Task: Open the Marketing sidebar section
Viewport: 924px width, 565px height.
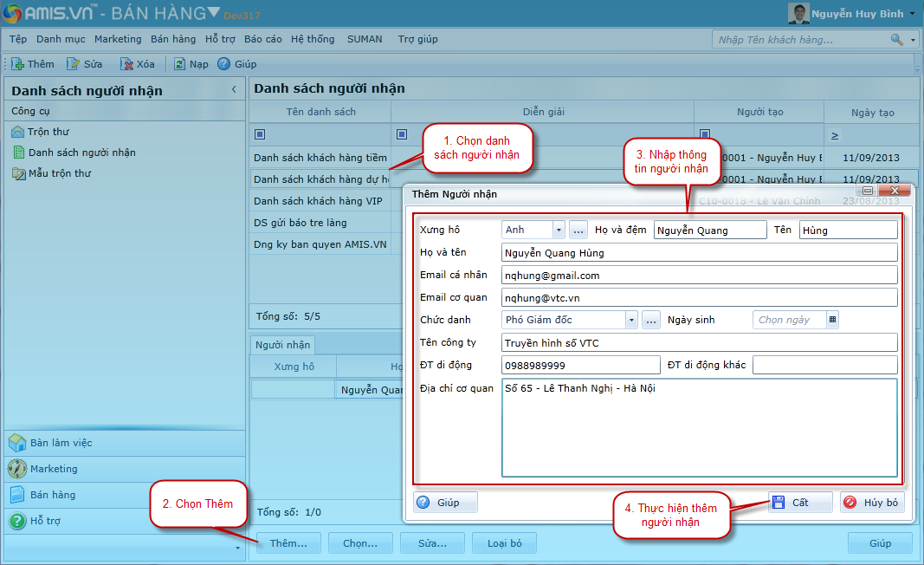Action: 54,469
